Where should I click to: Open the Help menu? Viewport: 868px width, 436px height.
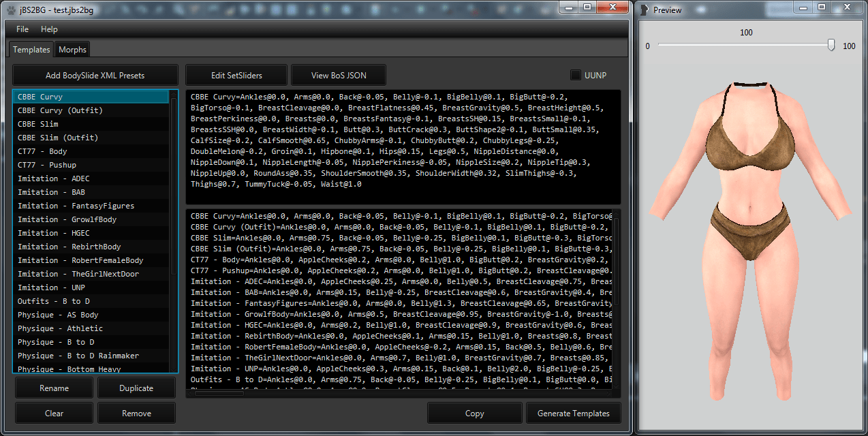(49, 29)
